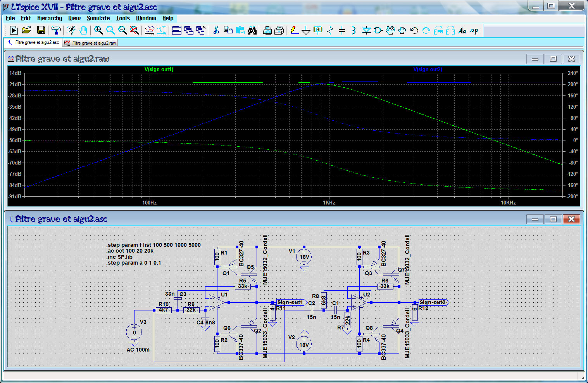The image size is (588, 383).
Task: Open the Window menu
Action: pyautogui.click(x=146, y=18)
